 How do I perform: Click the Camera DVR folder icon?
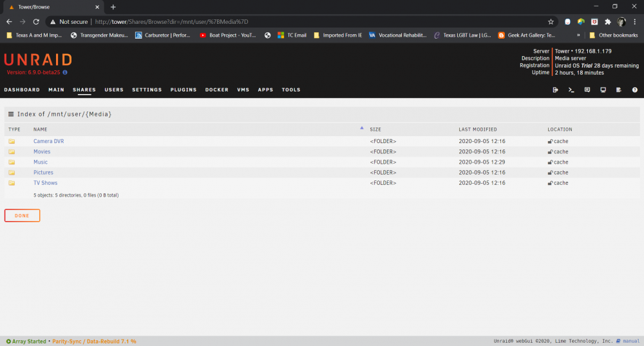[12, 141]
